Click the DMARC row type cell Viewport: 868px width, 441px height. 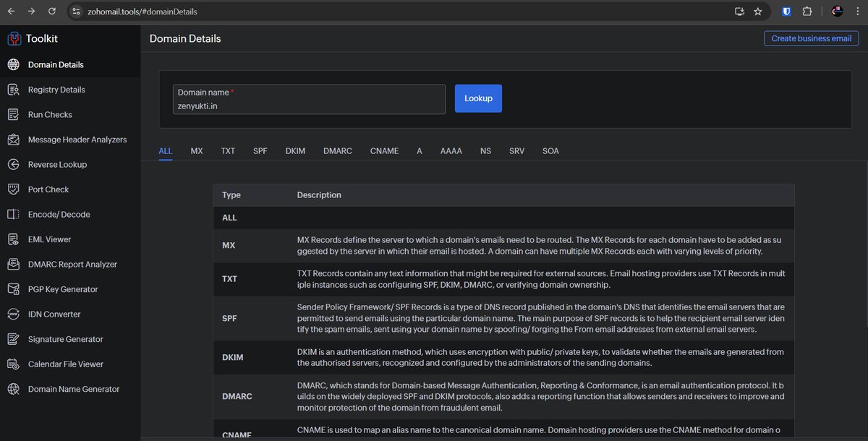pyautogui.click(x=237, y=396)
